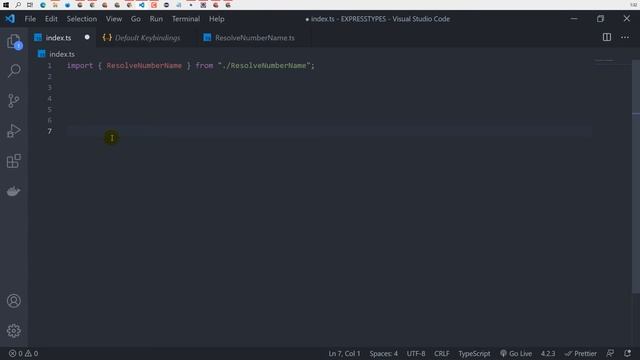Click Ln 7, Col 1 in status bar
This screenshot has height=360, width=640.
click(x=344, y=353)
